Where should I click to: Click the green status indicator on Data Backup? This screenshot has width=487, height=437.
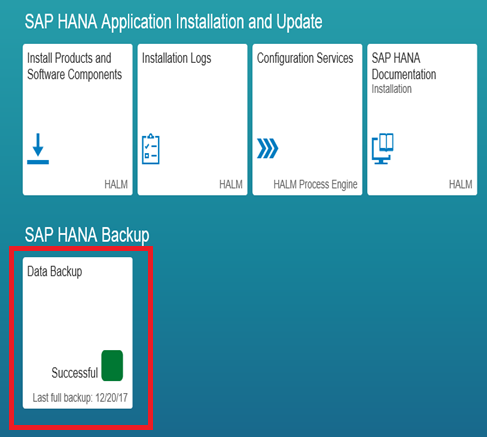[112, 365]
